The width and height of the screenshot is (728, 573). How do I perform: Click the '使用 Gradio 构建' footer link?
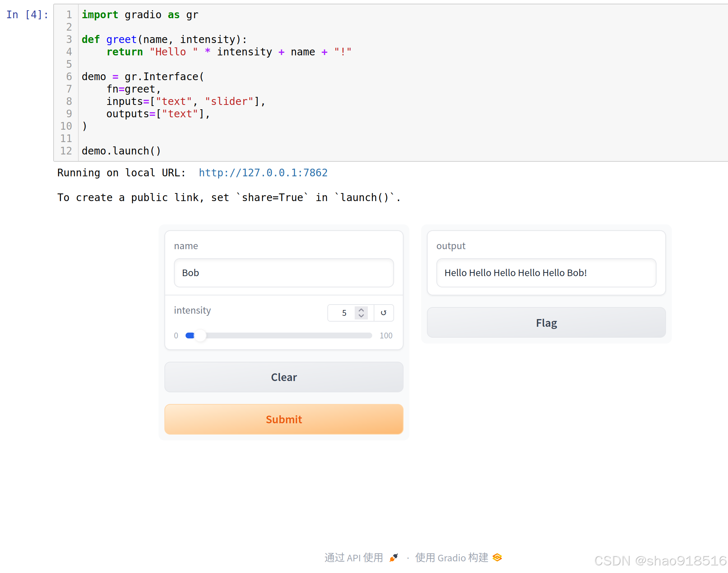452,558
